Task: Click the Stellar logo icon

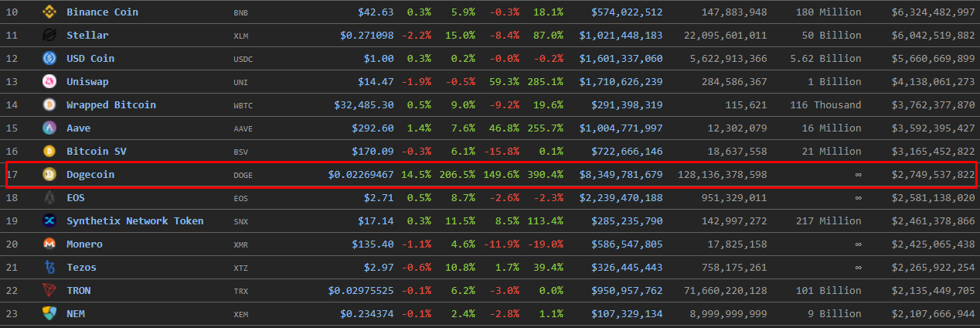Action: point(49,36)
